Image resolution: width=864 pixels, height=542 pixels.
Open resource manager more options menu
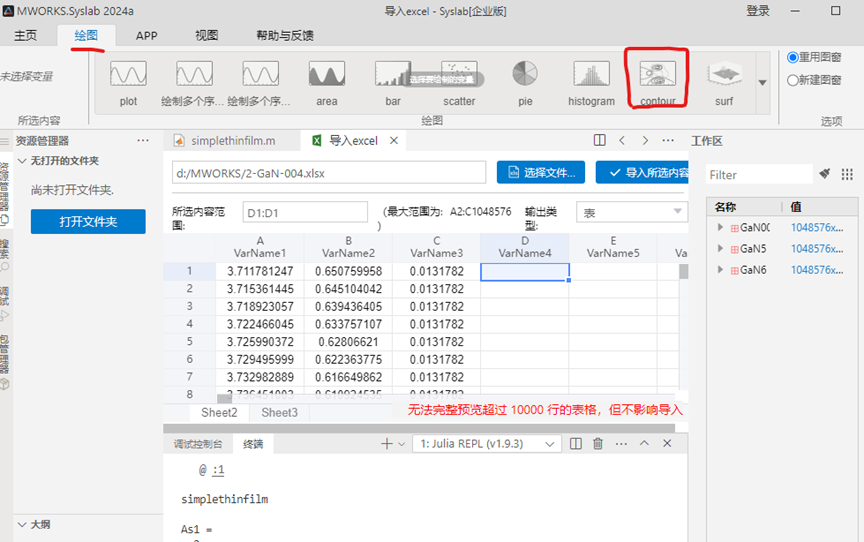coord(143,140)
